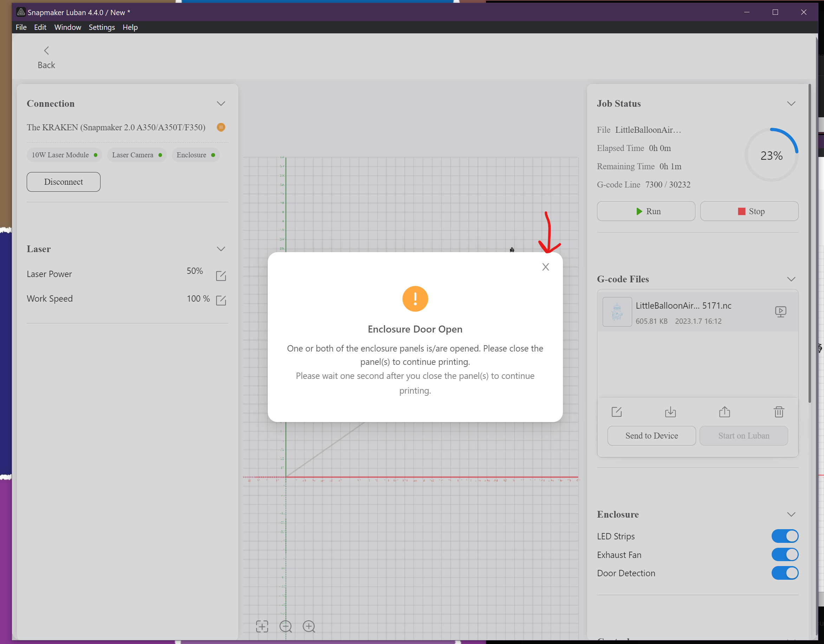Edit the Work Speed value
This screenshot has width=824, height=644.
pyautogui.click(x=221, y=301)
